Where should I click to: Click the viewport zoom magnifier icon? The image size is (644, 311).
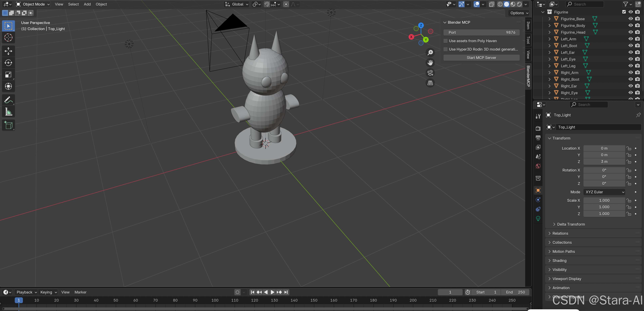(x=430, y=52)
